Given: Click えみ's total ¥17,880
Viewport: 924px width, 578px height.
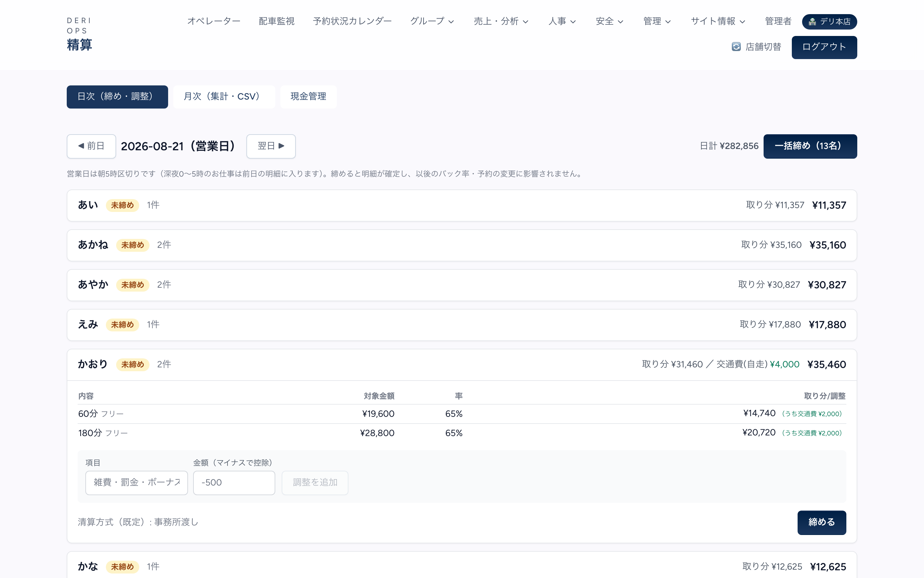Looking at the screenshot, I should (827, 325).
